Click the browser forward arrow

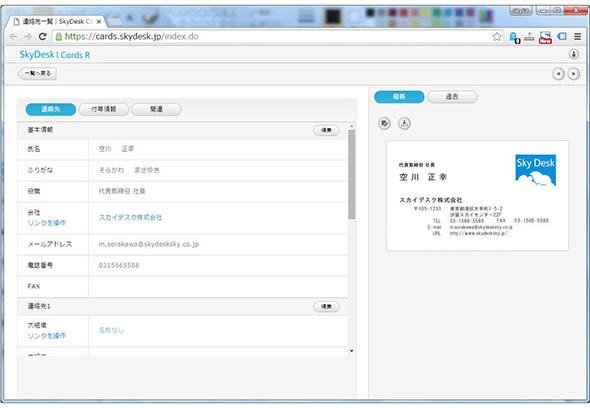[x=28, y=37]
